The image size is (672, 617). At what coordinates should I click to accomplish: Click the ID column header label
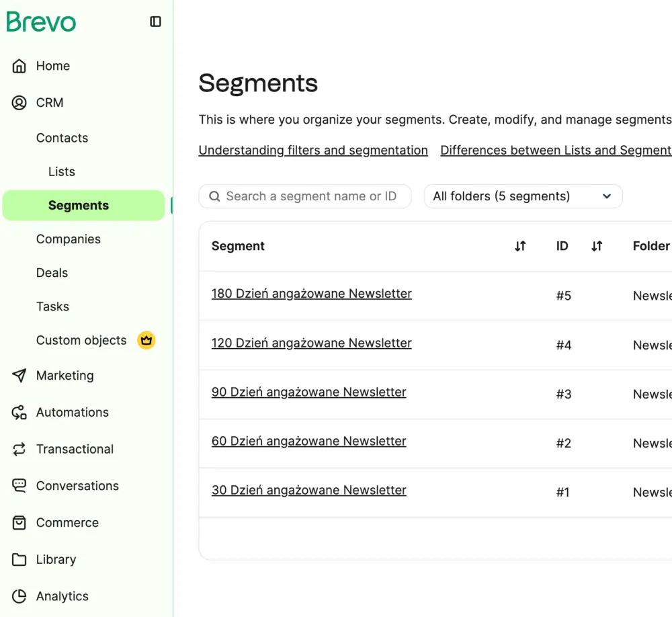click(x=562, y=246)
